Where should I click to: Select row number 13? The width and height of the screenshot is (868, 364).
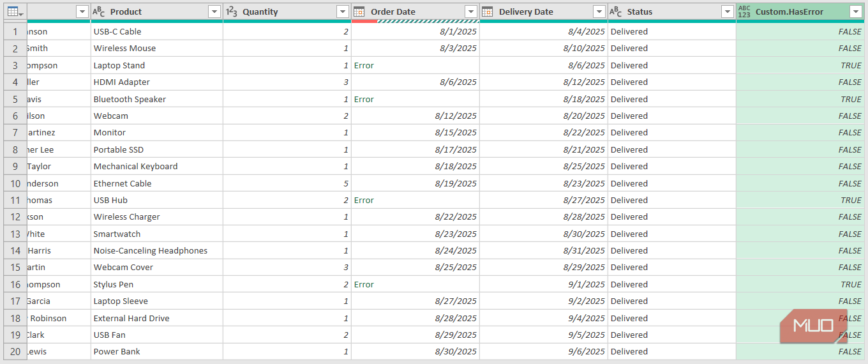pyautogui.click(x=15, y=234)
